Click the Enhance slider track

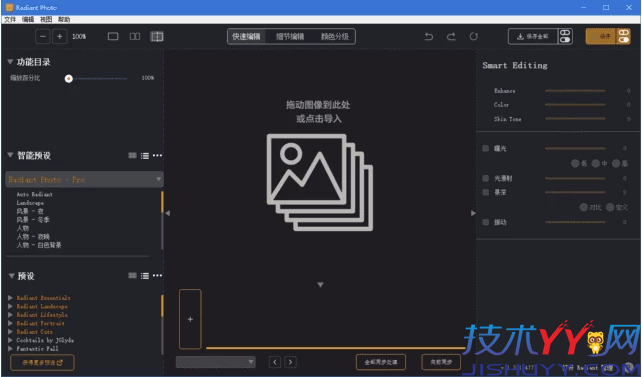point(575,90)
